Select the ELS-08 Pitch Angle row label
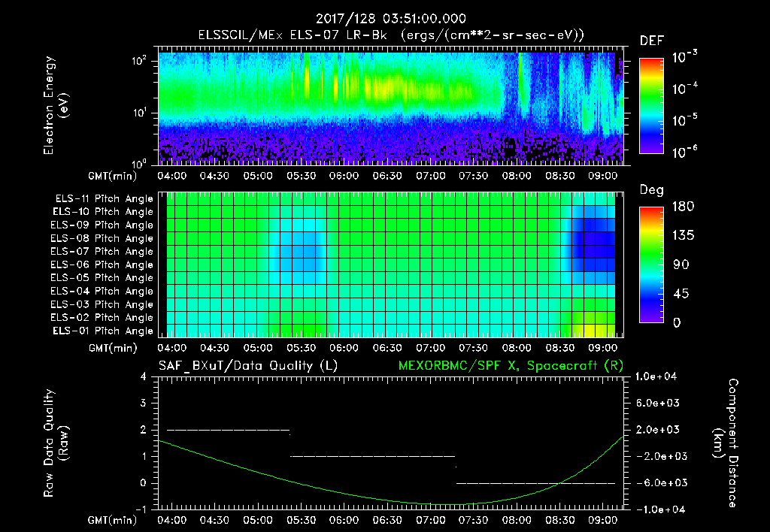This screenshot has width=770, height=532. 102,238
